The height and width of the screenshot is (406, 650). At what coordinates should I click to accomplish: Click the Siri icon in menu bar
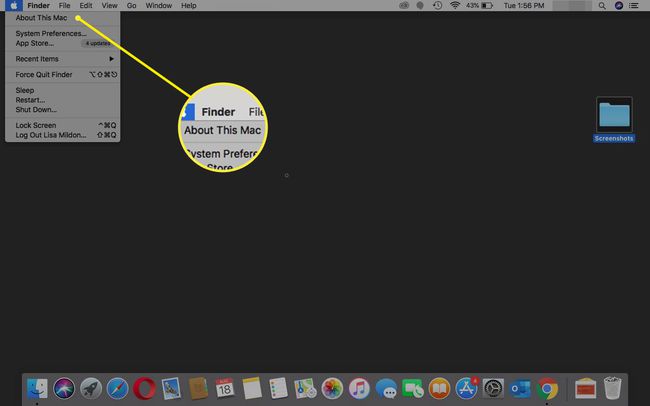619,6
